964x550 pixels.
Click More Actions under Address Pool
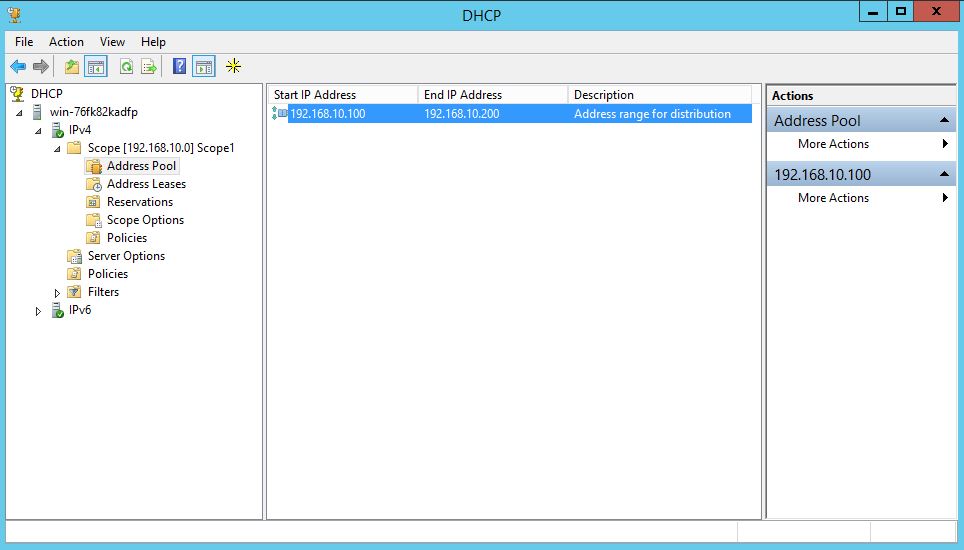[x=833, y=144]
